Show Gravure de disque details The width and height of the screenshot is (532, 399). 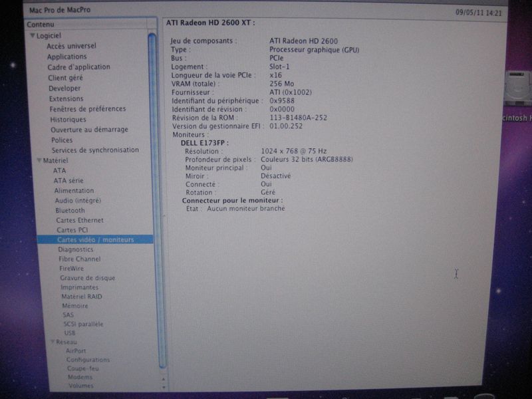pyautogui.click(x=88, y=278)
